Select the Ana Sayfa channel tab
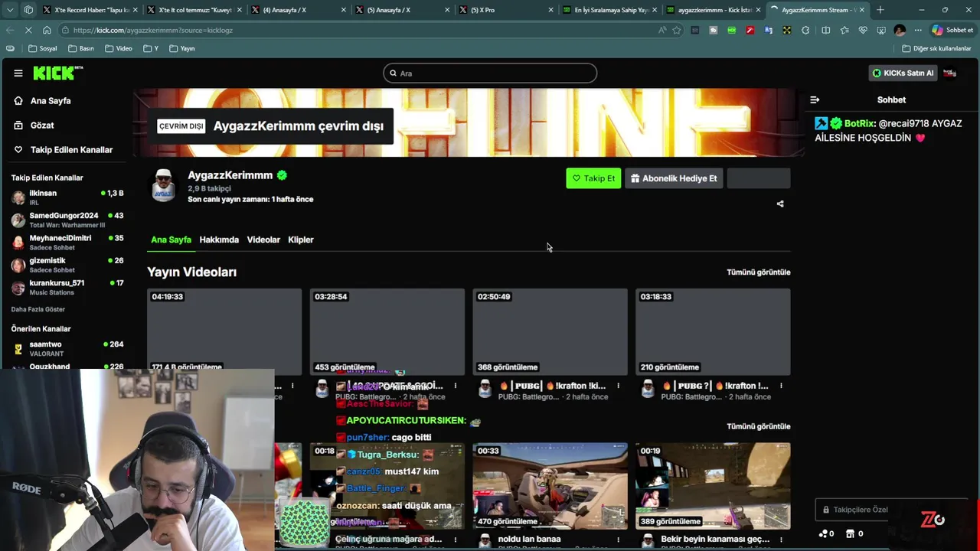The image size is (980, 551). point(171,240)
